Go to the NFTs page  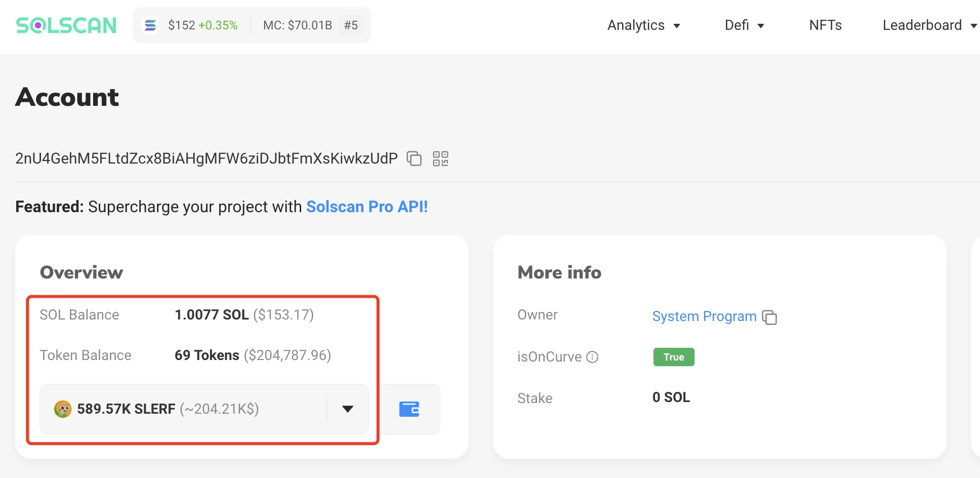pyautogui.click(x=825, y=25)
